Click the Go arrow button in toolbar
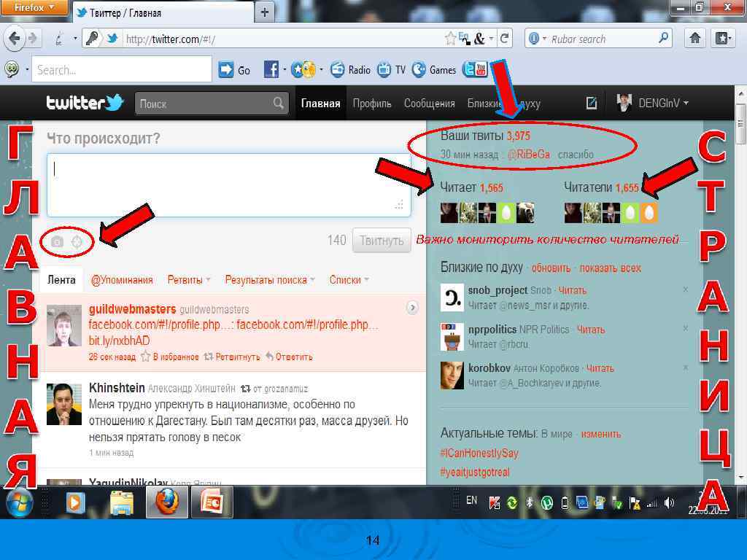Screen dimensions: 747x560 coord(226,70)
